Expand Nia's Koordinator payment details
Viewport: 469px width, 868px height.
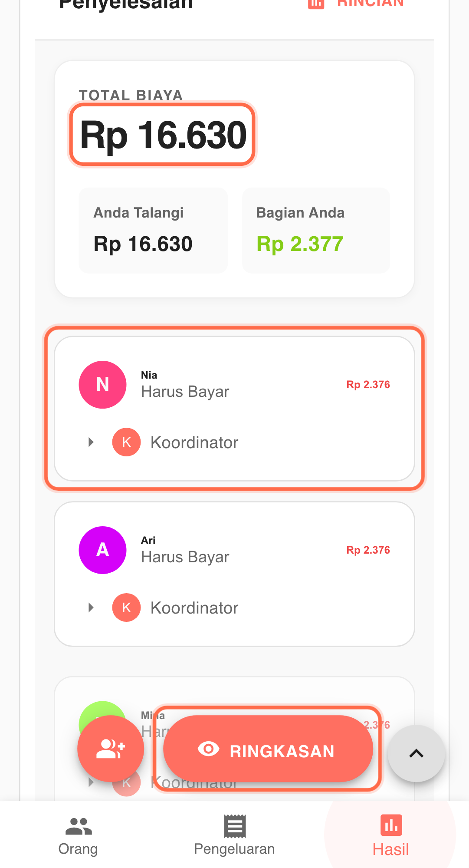[91, 442]
